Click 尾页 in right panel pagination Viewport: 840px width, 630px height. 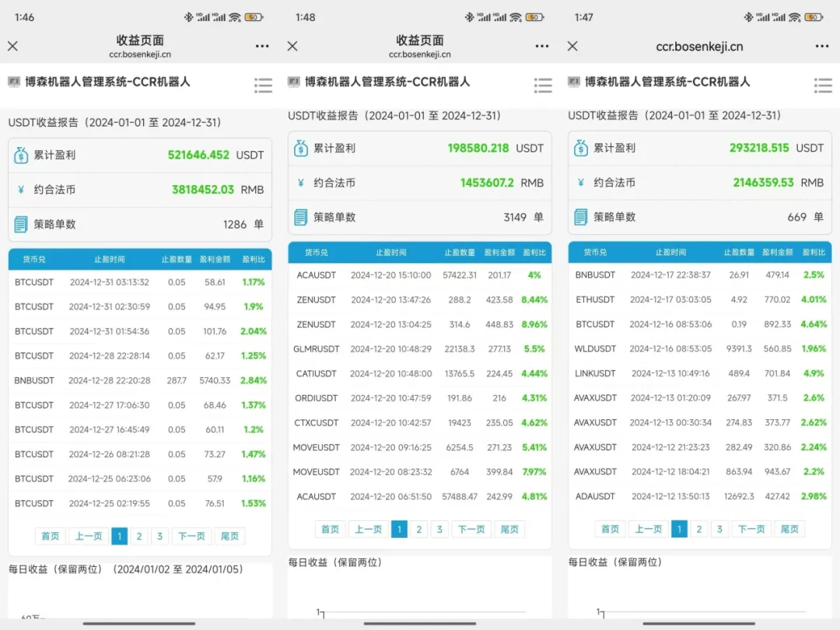[789, 530]
